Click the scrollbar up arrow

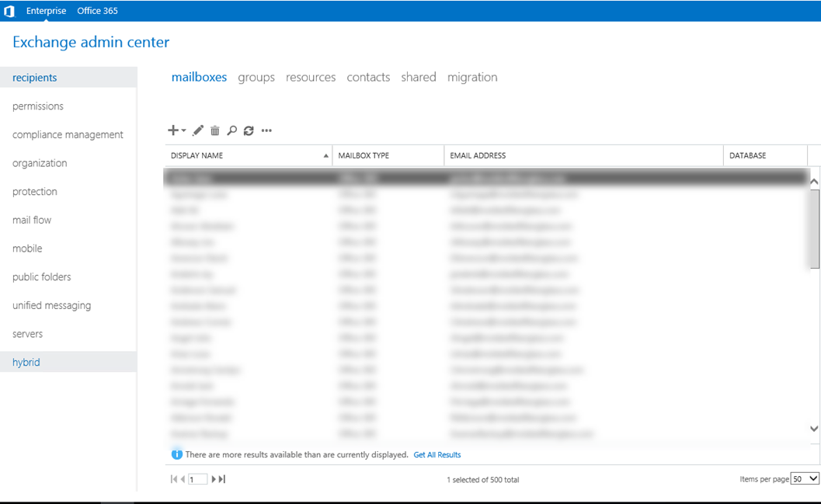coord(814,182)
